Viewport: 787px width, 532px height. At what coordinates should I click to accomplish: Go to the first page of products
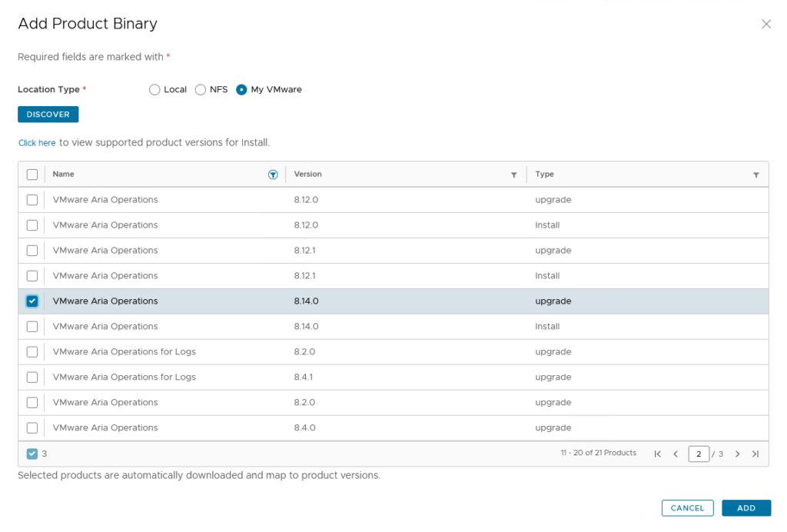pyautogui.click(x=657, y=454)
